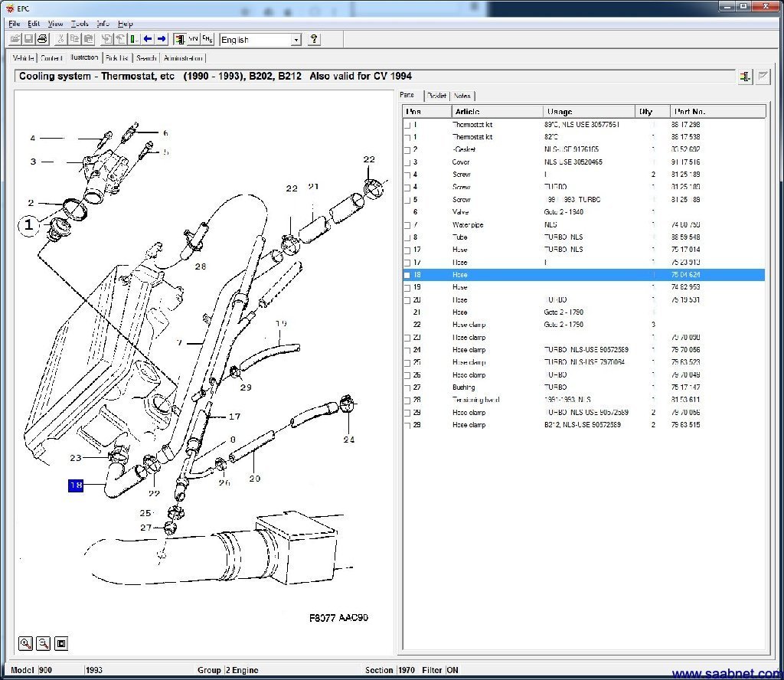Click the note pencil icon beside the title
Image resolution: width=784 pixels, height=680 pixels.
[x=763, y=77]
